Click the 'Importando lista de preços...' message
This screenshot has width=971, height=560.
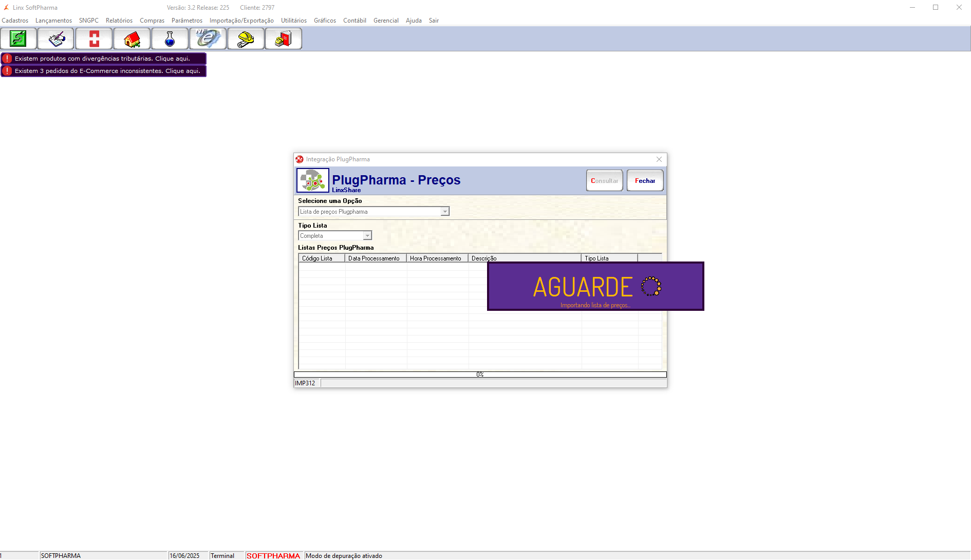(x=595, y=305)
